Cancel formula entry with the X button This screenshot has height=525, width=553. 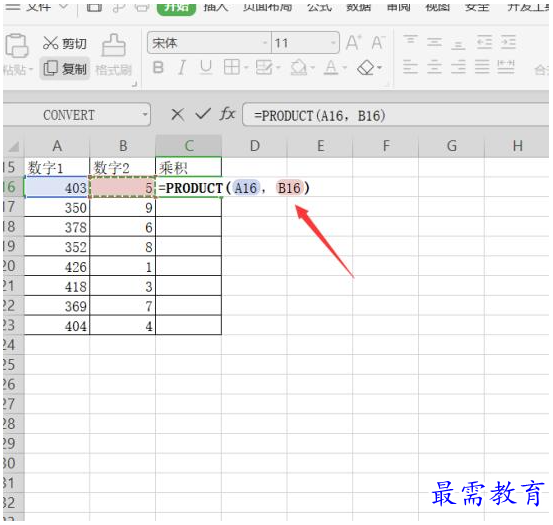177,115
